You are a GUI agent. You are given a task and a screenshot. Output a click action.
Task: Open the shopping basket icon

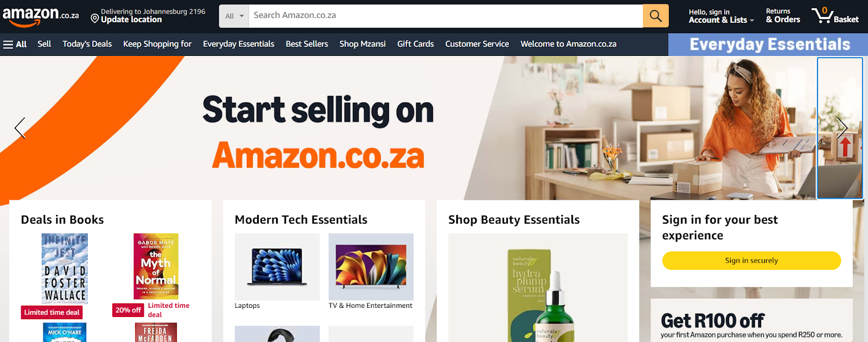coord(835,15)
